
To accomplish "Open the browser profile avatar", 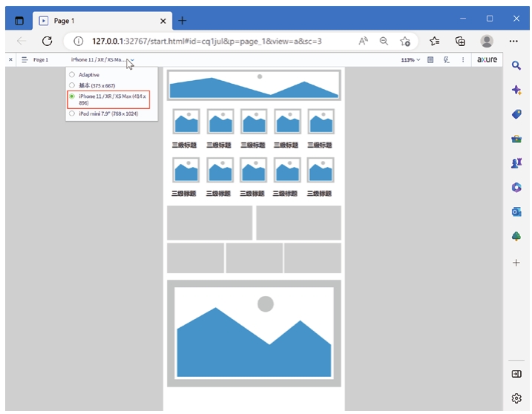I will click(x=487, y=41).
